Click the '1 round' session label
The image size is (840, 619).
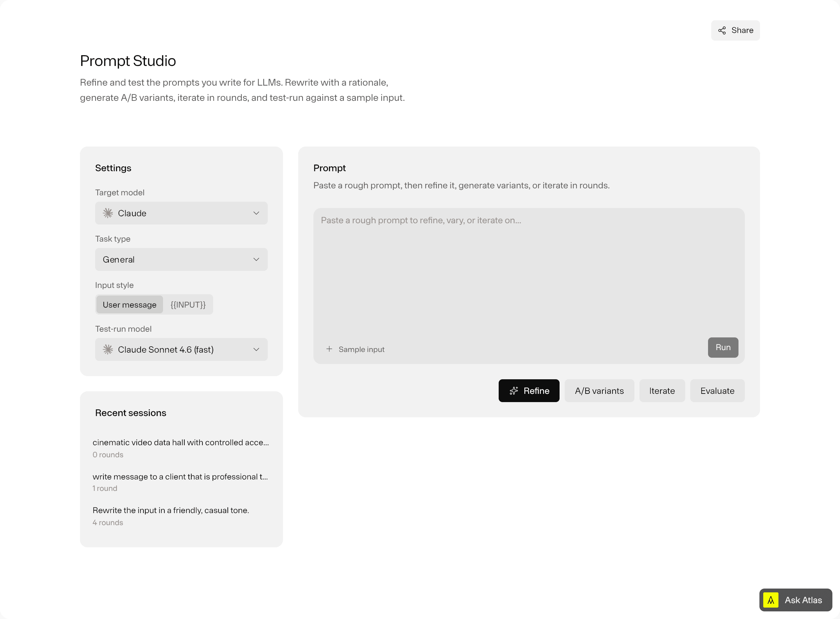[x=105, y=488]
